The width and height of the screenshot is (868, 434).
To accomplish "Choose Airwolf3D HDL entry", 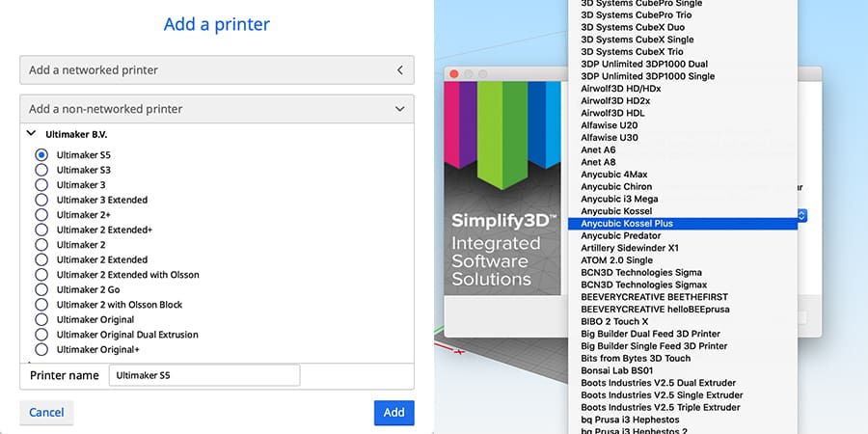I will (x=683, y=113).
